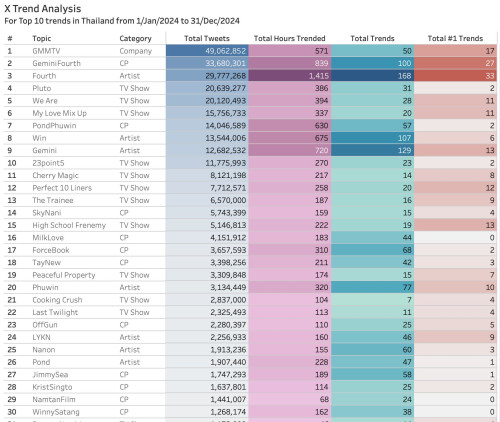Click the NamtanFilm topic cell
The image size is (500, 422).
54,399
